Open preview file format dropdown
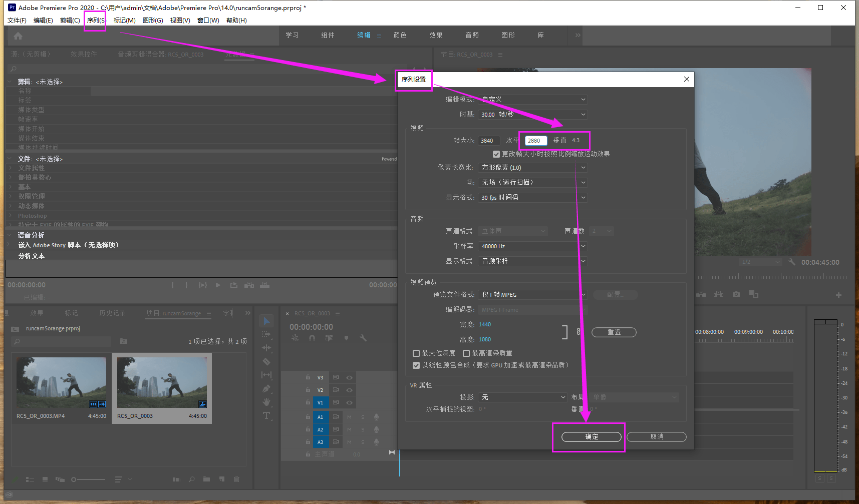The width and height of the screenshot is (859, 504). (x=532, y=295)
